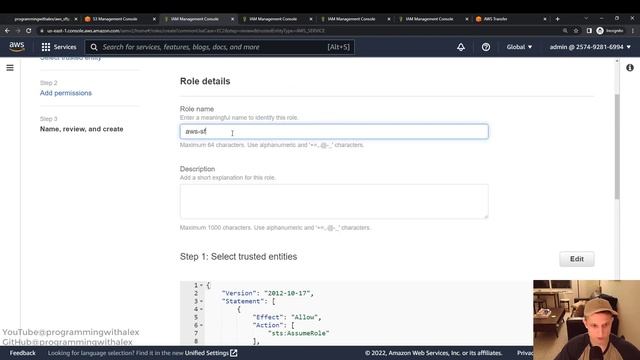This screenshot has height=360, width=640.
Task: Expand the Global region dropdown
Action: click(x=519, y=47)
